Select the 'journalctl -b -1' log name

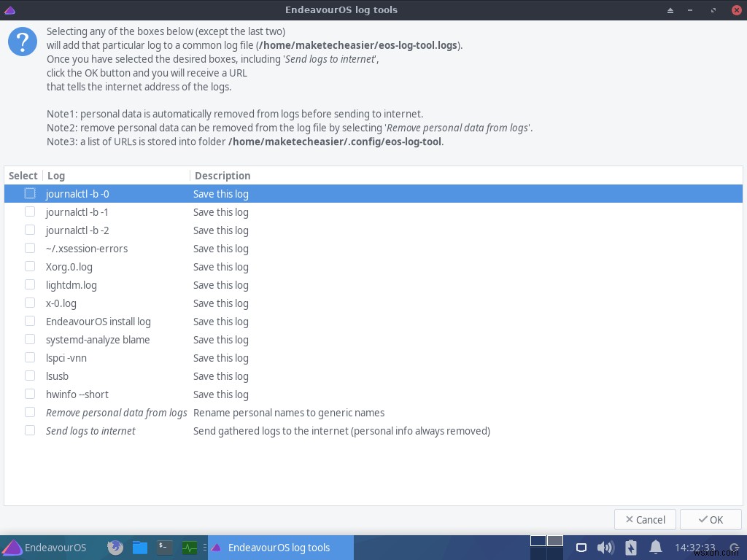pos(77,212)
